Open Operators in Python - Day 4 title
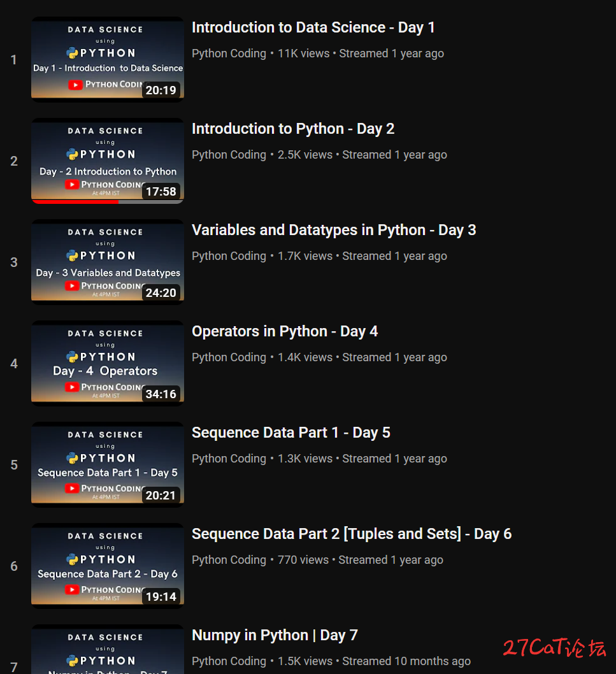Screen dimensions: 616x674 (285, 331)
